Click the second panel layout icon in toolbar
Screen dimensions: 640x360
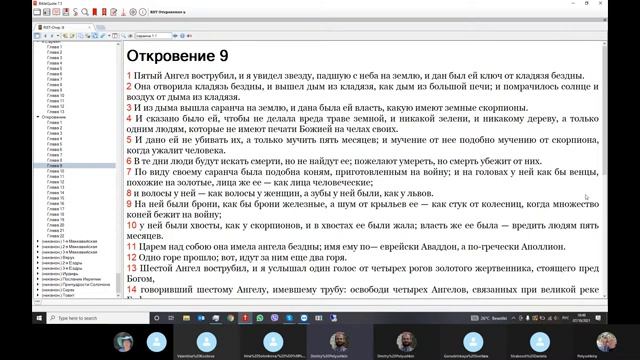click(47, 12)
